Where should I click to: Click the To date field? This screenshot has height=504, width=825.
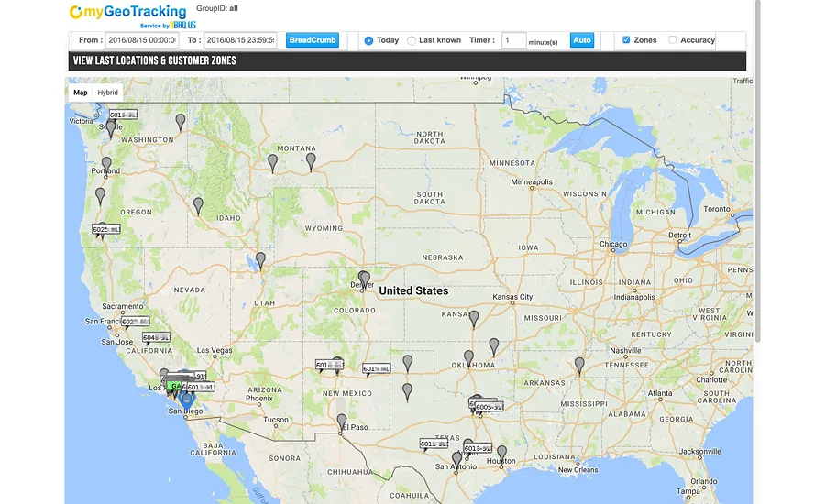pyautogui.click(x=240, y=40)
